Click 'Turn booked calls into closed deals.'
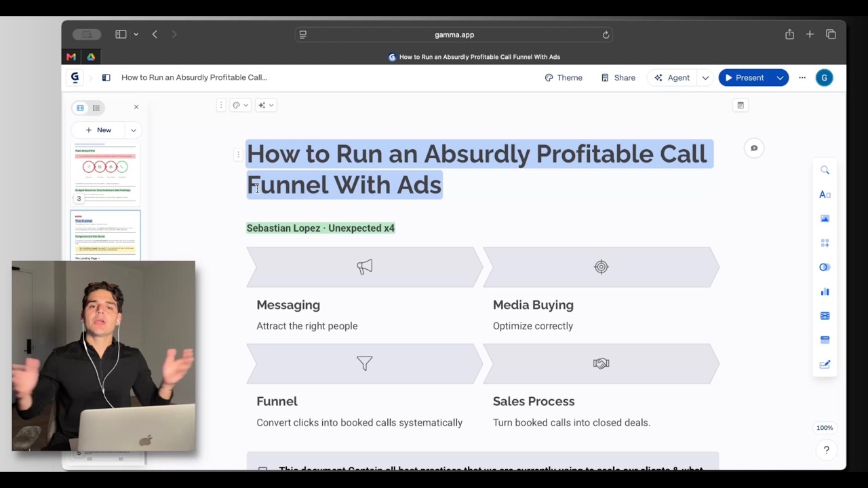 click(x=572, y=422)
